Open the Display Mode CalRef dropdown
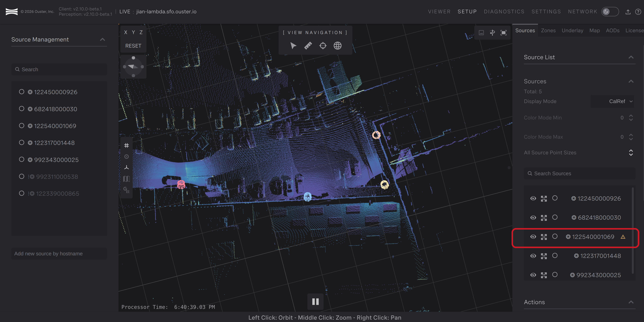The width and height of the screenshot is (644, 322). (x=612, y=101)
